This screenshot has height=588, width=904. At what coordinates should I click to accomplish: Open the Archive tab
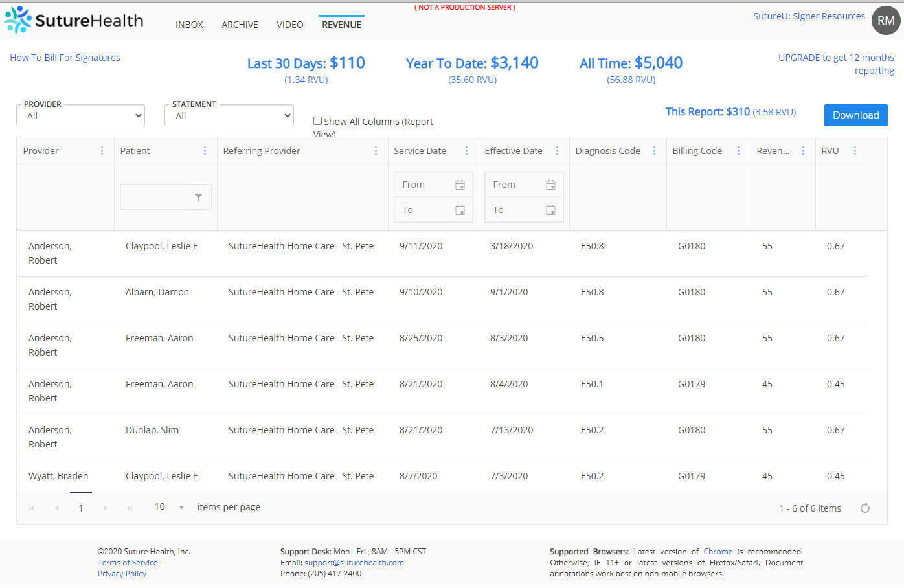coord(240,25)
